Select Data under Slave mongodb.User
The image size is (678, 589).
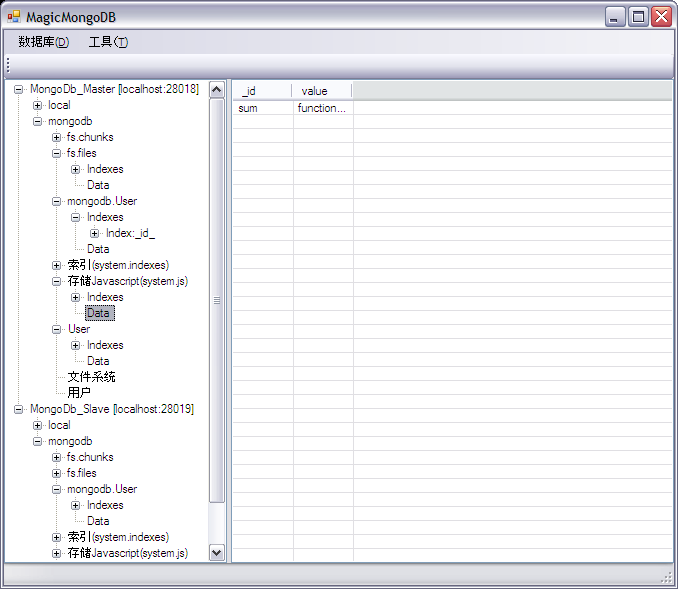coord(98,521)
